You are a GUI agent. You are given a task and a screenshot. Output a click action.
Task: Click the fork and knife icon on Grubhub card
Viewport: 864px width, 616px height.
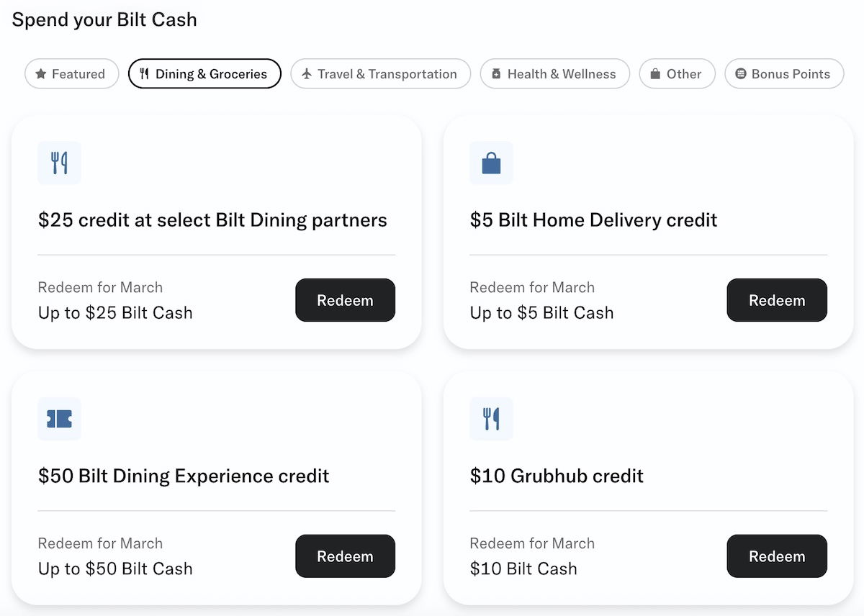[x=491, y=419]
